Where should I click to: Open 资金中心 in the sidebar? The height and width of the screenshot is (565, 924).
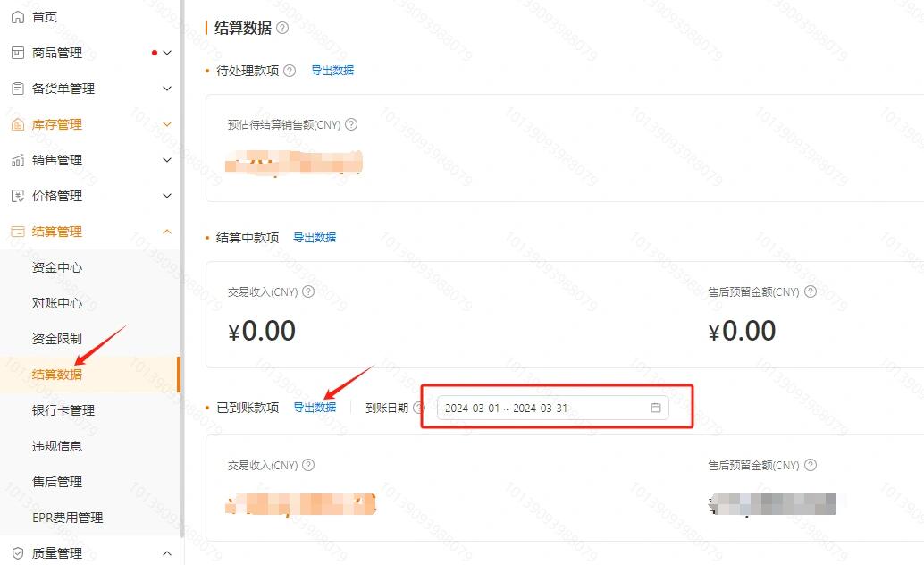pyautogui.click(x=57, y=267)
